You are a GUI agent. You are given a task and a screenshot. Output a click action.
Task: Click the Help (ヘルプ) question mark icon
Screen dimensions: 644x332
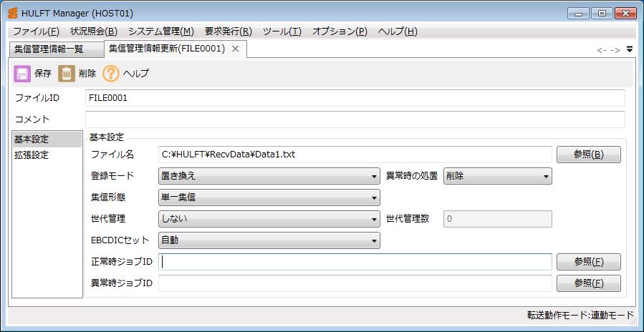[x=111, y=74]
